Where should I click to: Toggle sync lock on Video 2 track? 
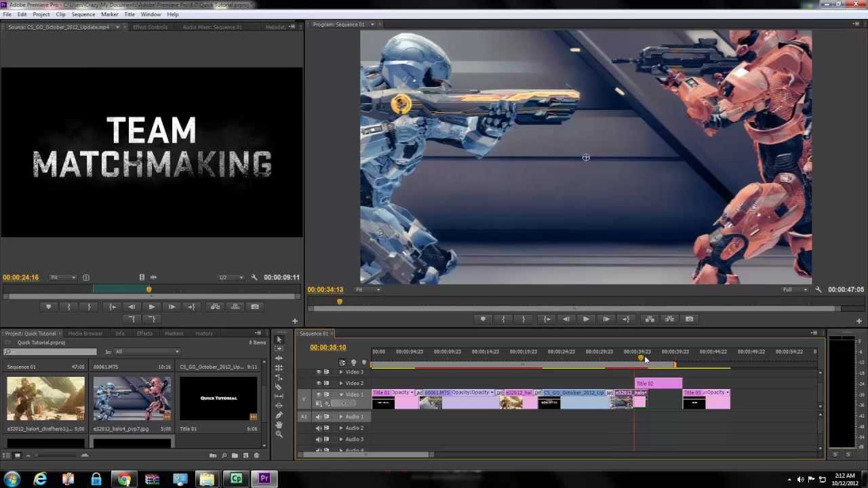point(326,383)
